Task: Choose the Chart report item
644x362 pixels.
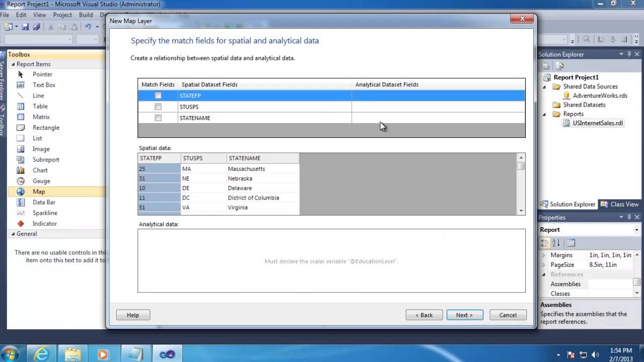Action: click(40, 170)
